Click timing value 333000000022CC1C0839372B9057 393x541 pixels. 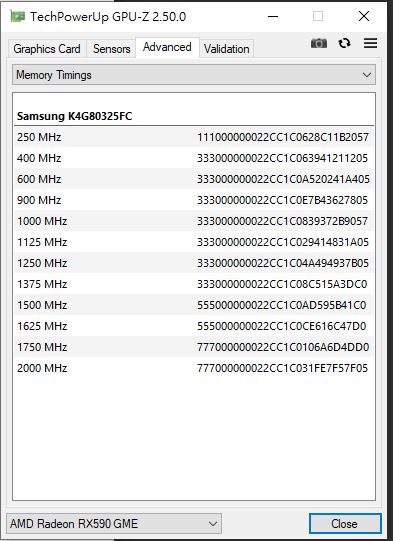click(283, 221)
